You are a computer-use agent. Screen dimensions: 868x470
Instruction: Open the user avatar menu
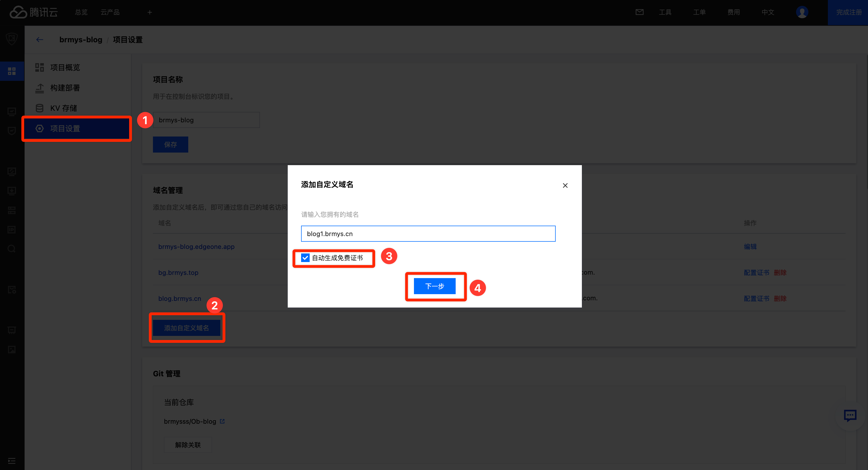(802, 12)
